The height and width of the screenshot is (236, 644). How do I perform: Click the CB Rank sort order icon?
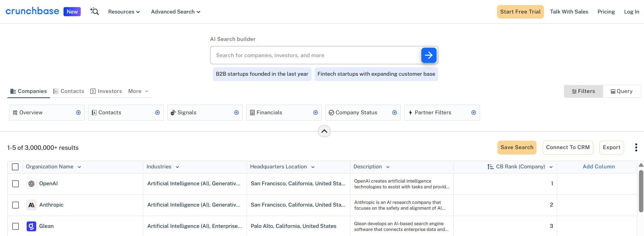pyautogui.click(x=490, y=167)
